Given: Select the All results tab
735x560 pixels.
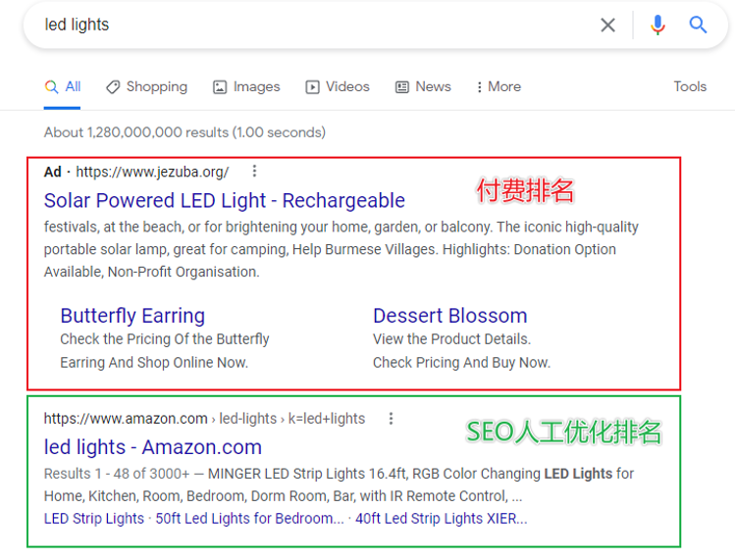Looking at the screenshot, I should click(63, 86).
